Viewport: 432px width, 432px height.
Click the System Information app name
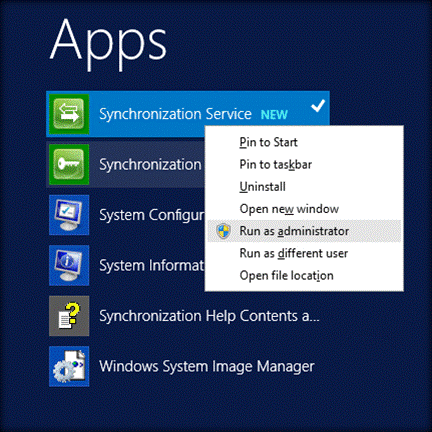pos(152,266)
